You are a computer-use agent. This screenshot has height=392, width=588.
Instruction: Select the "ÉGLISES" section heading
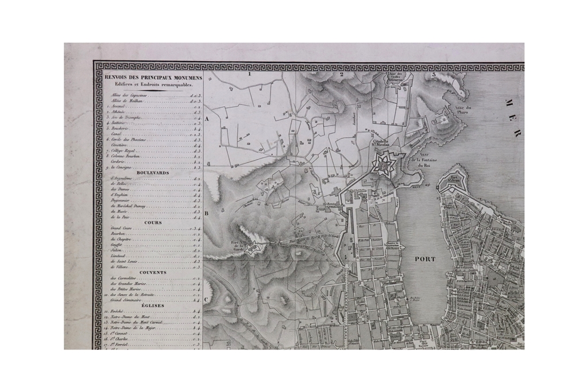[x=153, y=306]
